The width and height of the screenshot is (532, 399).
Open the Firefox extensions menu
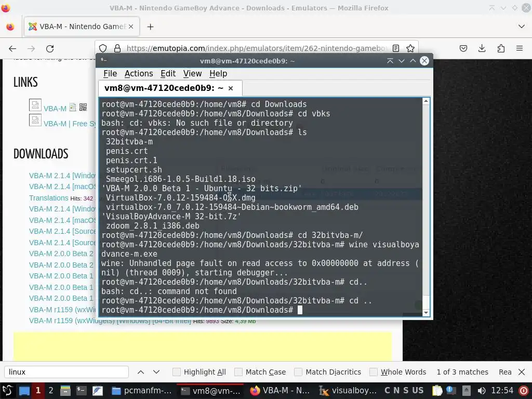click(501, 48)
